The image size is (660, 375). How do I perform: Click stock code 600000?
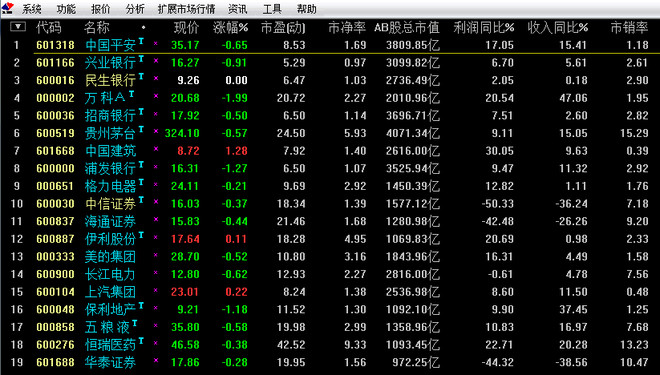coord(55,168)
